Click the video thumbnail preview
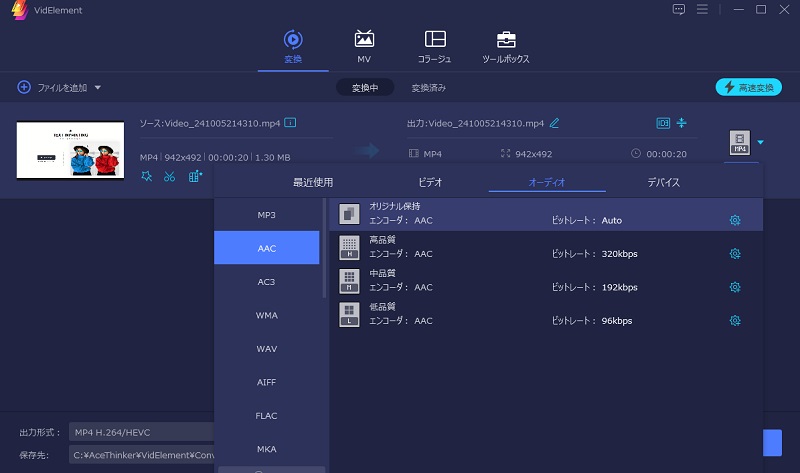The height and width of the screenshot is (473, 800). 70,150
